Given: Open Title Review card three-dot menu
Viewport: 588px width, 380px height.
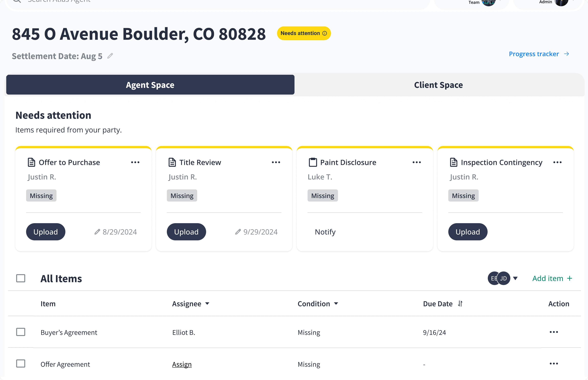Looking at the screenshot, I should click(x=276, y=162).
